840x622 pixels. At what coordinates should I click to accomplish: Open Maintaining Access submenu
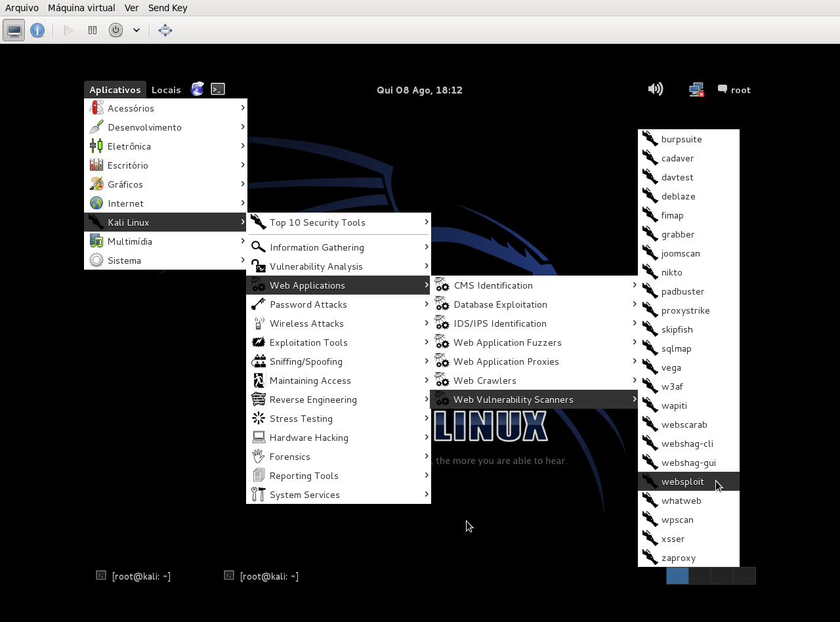pyautogui.click(x=339, y=381)
